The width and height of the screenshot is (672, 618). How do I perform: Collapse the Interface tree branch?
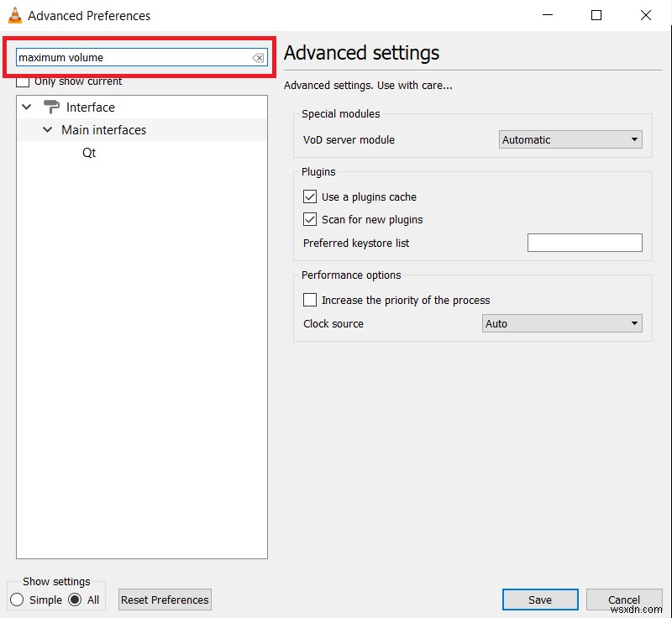pos(26,107)
